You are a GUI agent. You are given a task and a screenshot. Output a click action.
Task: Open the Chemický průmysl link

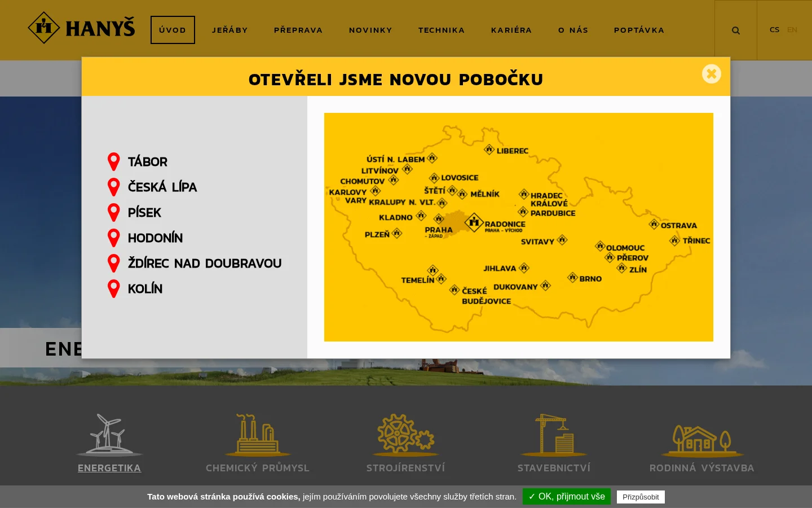tap(258, 468)
